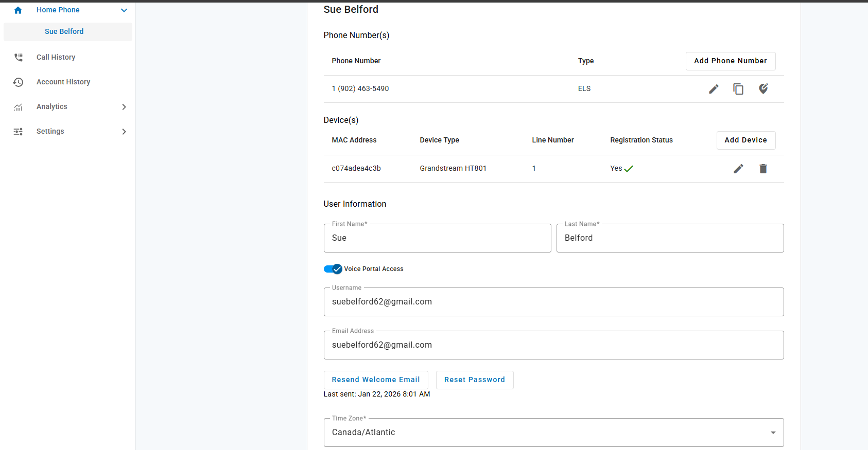The width and height of the screenshot is (868, 450).
Task: Collapse the Home Phone menu chevron
Action: (124, 10)
